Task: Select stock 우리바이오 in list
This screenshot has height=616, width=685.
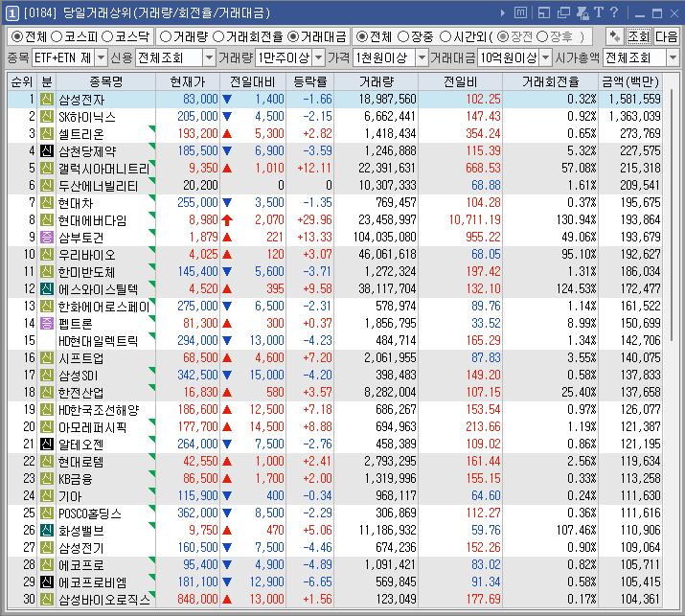Action: coord(86,254)
